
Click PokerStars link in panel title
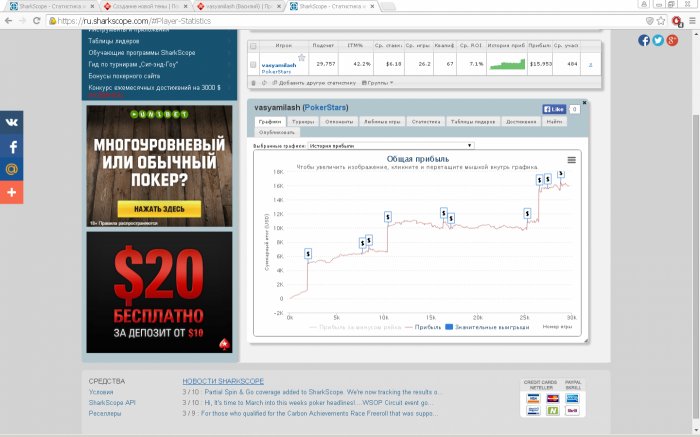[x=325, y=108]
